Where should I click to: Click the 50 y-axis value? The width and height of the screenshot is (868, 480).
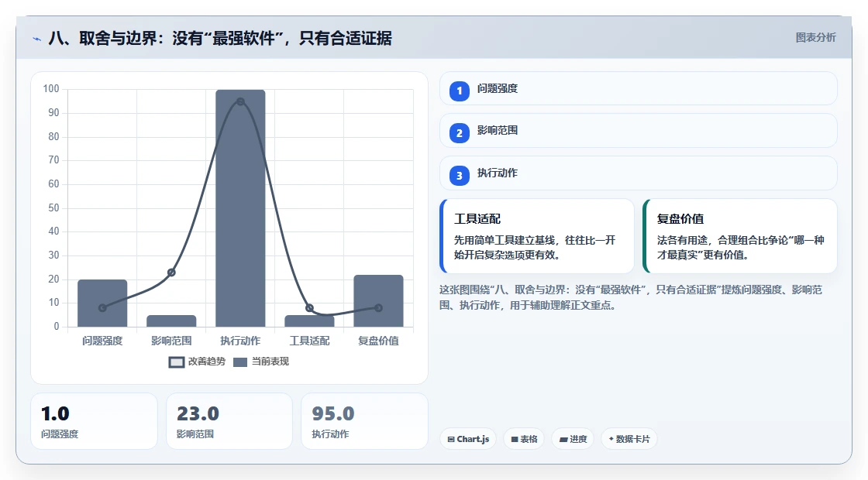53,208
